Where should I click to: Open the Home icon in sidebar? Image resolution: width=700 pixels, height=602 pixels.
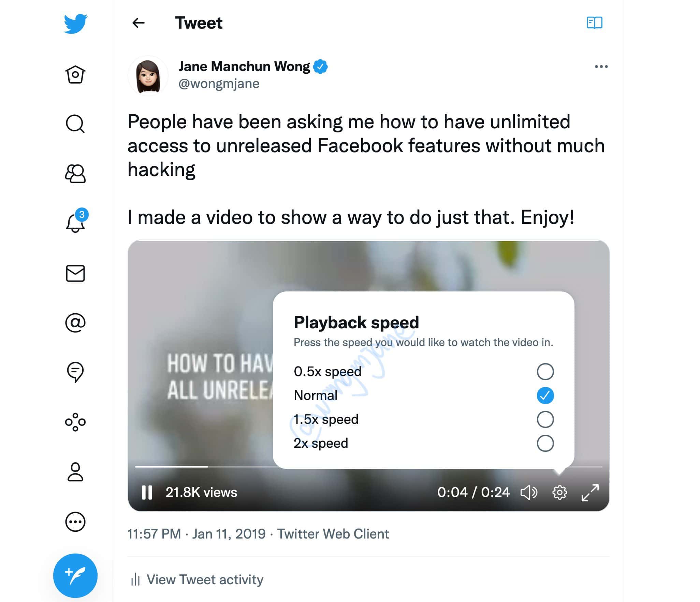(75, 74)
